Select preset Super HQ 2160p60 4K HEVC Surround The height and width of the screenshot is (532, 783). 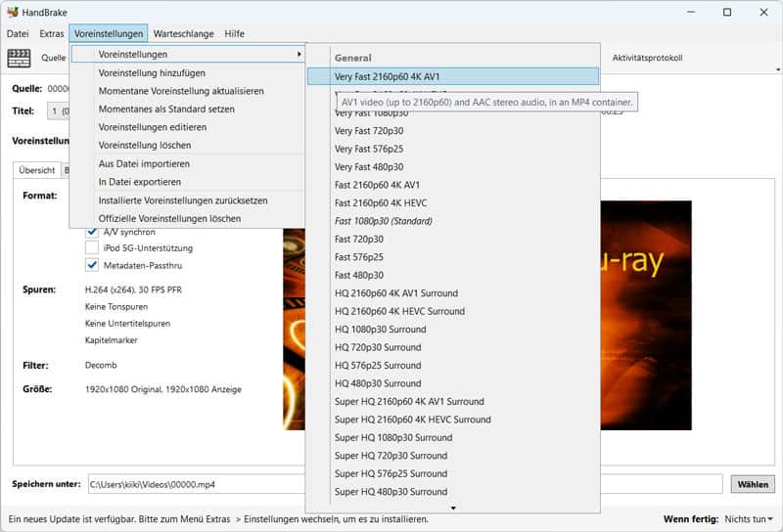(x=453, y=420)
